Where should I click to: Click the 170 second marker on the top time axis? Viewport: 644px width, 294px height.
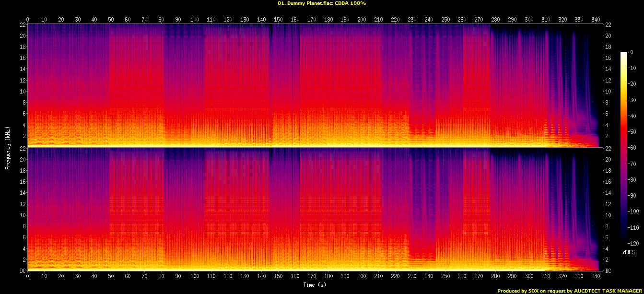pos(312,20)
